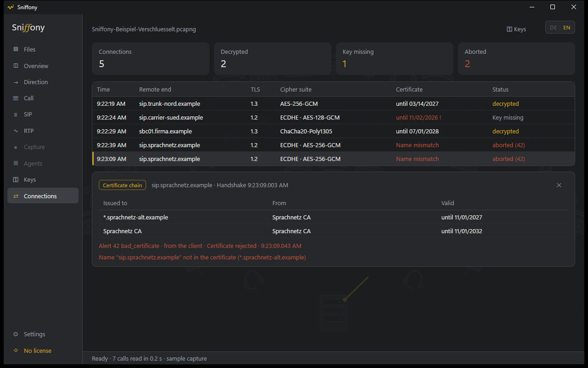This screenshot has width=588, height=368.
Task: Click the Key missing summary card
Action: point(395,59)
